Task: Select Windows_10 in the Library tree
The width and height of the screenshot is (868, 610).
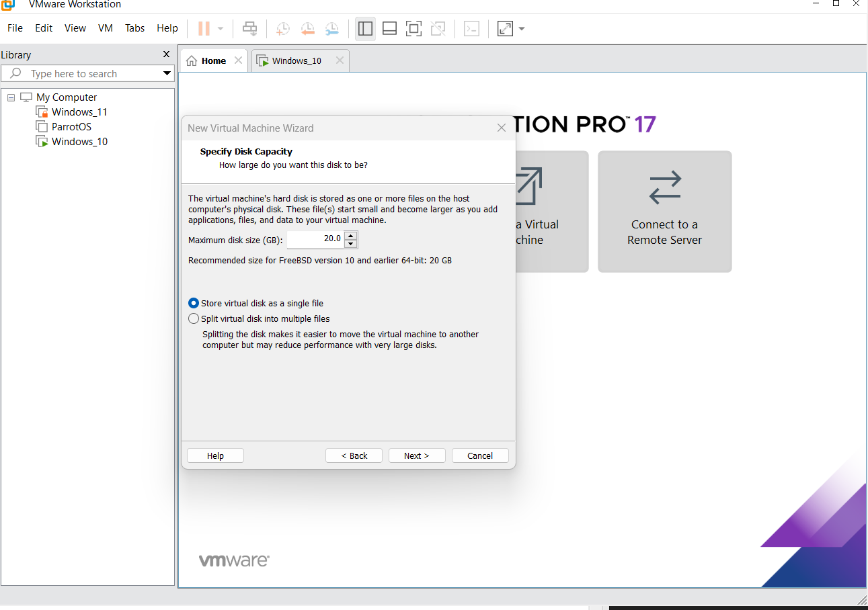Action: click(x=79, y=141)
